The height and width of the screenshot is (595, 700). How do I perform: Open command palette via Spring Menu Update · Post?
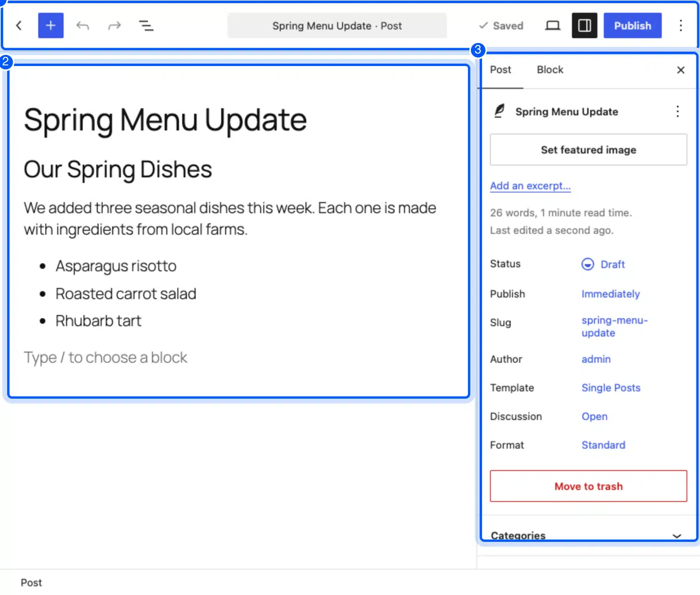[337, 25]
